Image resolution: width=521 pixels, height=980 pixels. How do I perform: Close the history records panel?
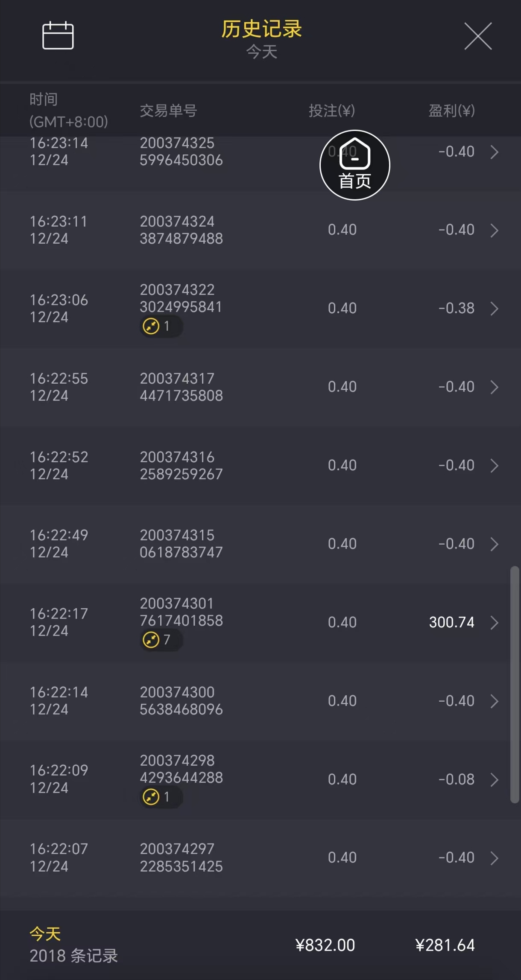(478, 36)
